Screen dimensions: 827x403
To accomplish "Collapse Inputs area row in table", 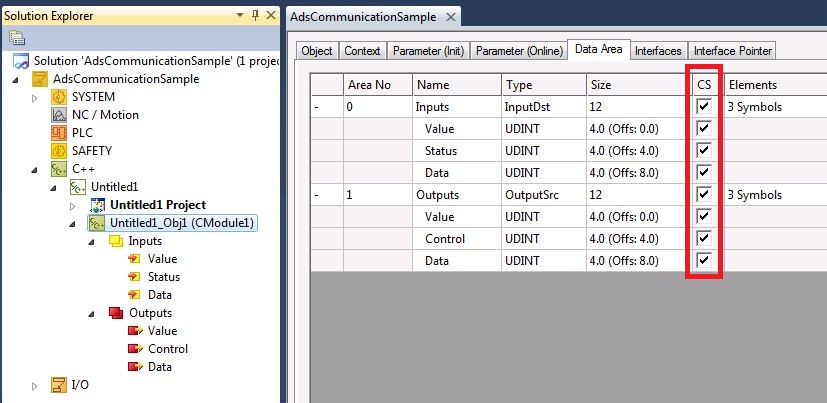I will [316, 107].
